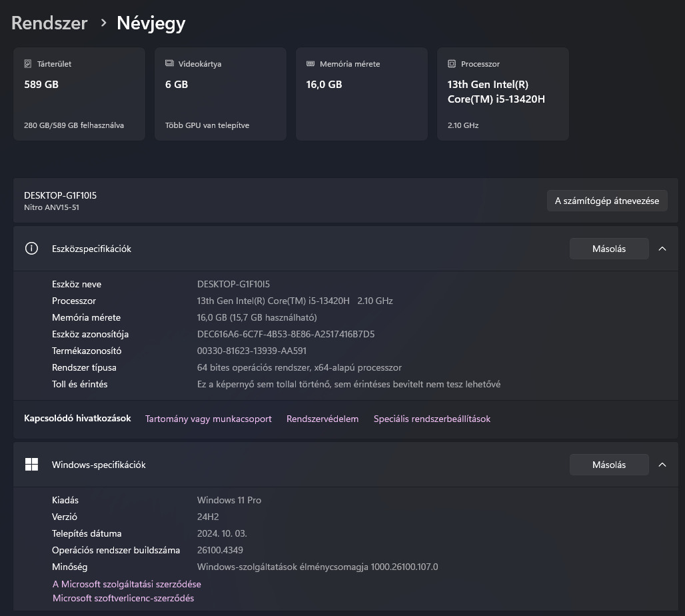This screenshot has height=616, width=685.
Task: Click the storage icon in Tárterület card
Action: [28, 64]
